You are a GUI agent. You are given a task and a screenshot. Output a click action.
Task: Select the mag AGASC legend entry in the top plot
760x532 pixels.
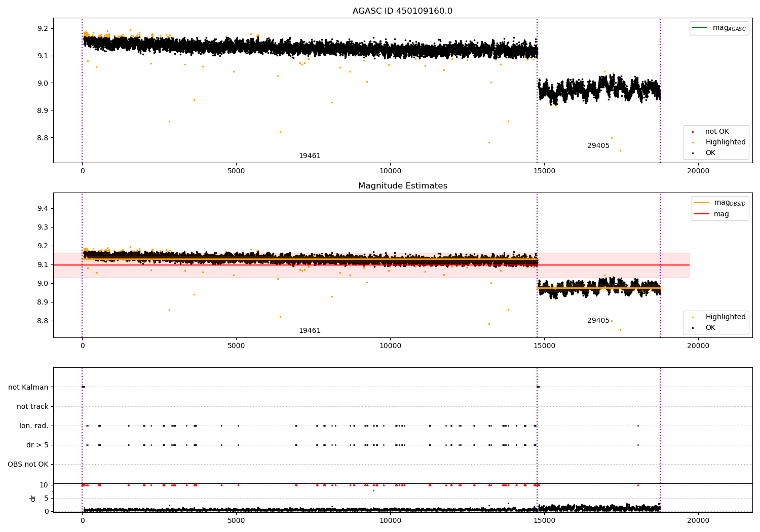(x=719, y=28)
